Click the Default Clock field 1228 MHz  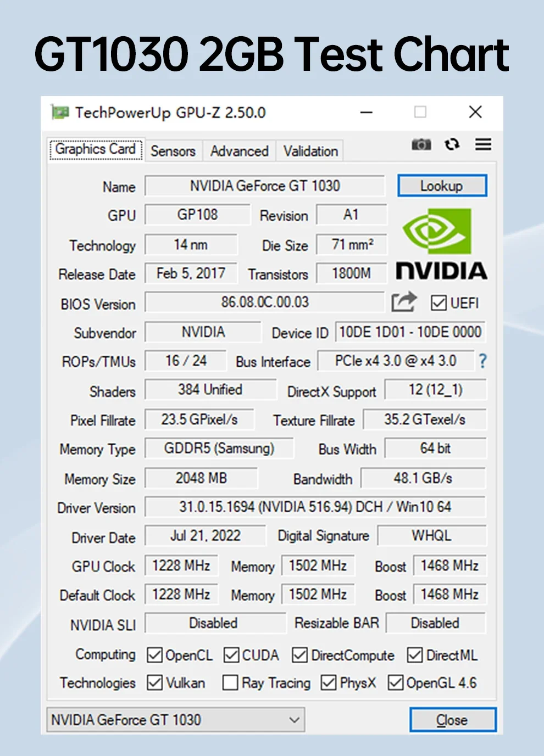181,595
